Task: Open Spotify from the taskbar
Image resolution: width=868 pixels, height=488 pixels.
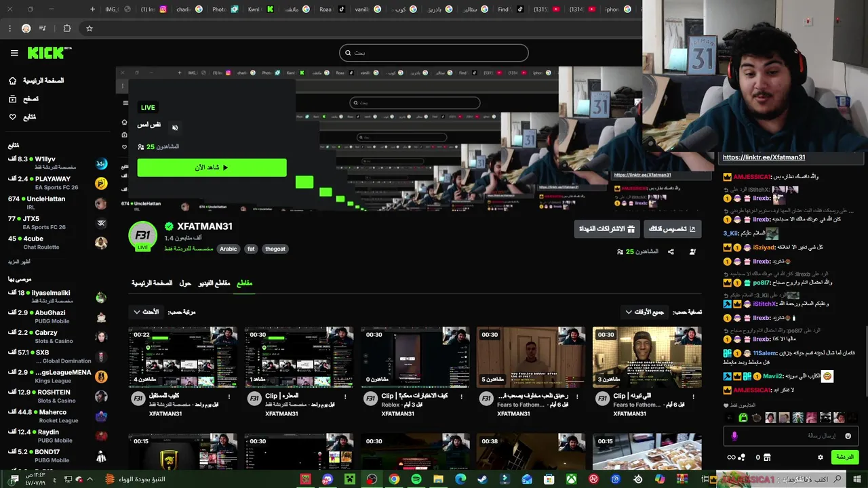Action: [x=416, y=479]
